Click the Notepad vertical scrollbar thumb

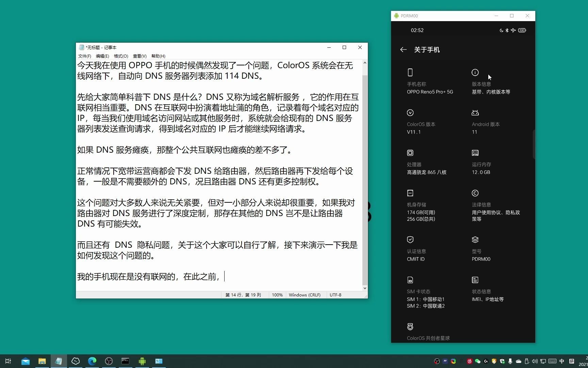point(365,180)
